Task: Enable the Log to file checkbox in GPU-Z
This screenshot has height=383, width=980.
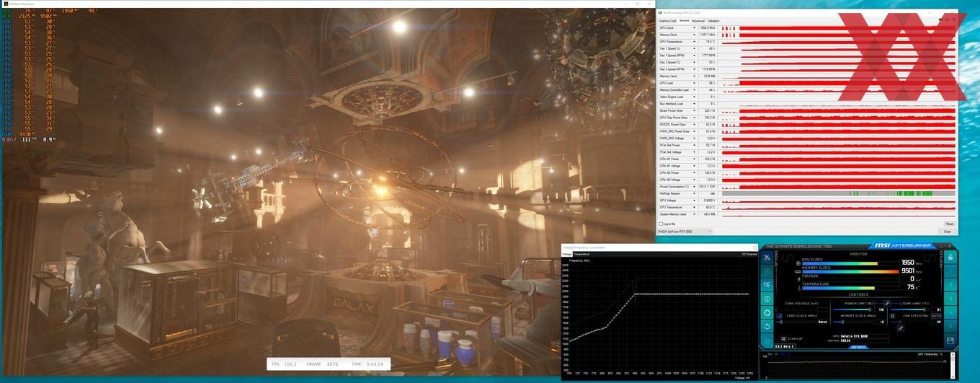Action: click(x=661, y=224)
